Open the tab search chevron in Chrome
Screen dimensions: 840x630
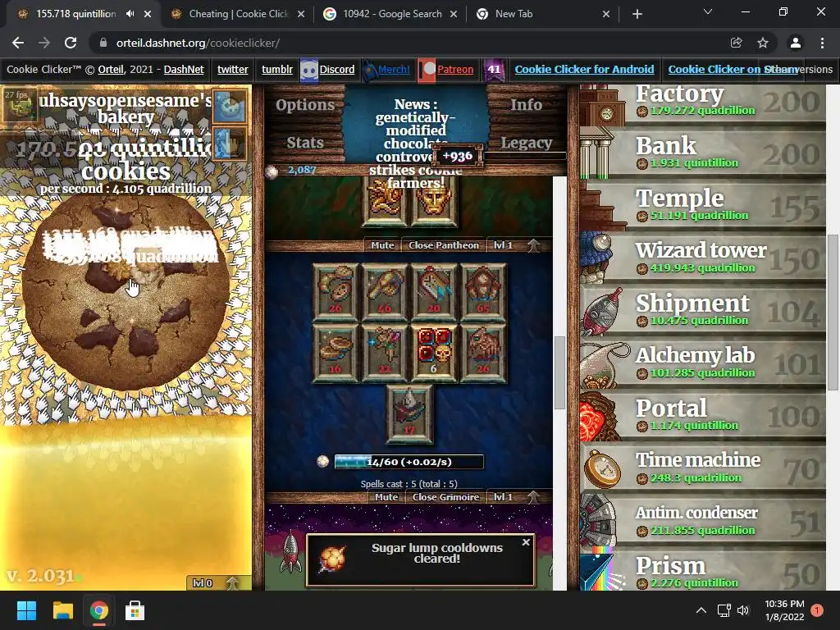tap(708, 11)
